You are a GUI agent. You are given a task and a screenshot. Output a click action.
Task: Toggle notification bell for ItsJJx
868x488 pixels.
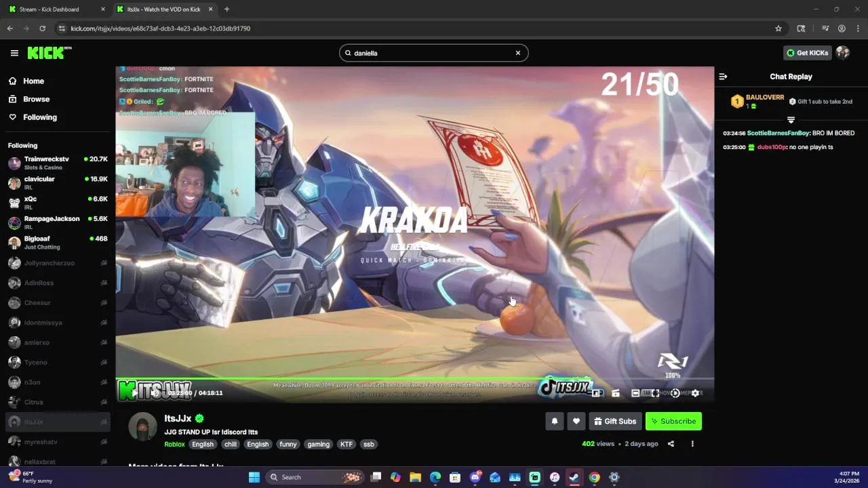[555, 421]
